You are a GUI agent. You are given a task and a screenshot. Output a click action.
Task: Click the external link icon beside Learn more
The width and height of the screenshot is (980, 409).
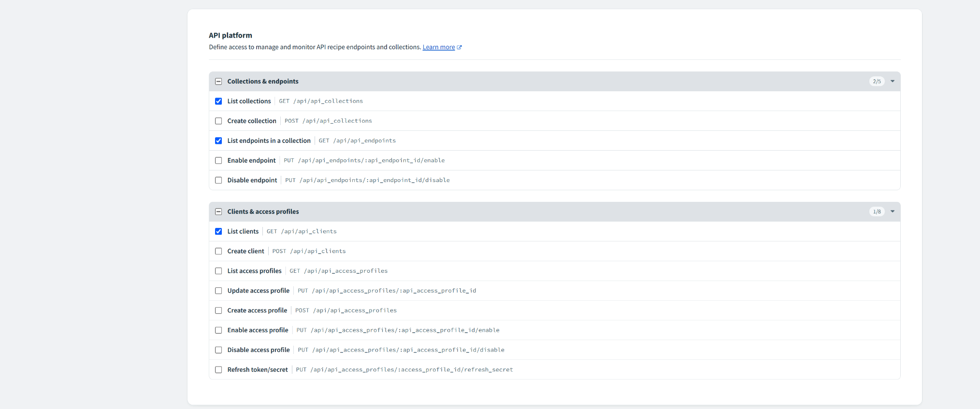460,47
